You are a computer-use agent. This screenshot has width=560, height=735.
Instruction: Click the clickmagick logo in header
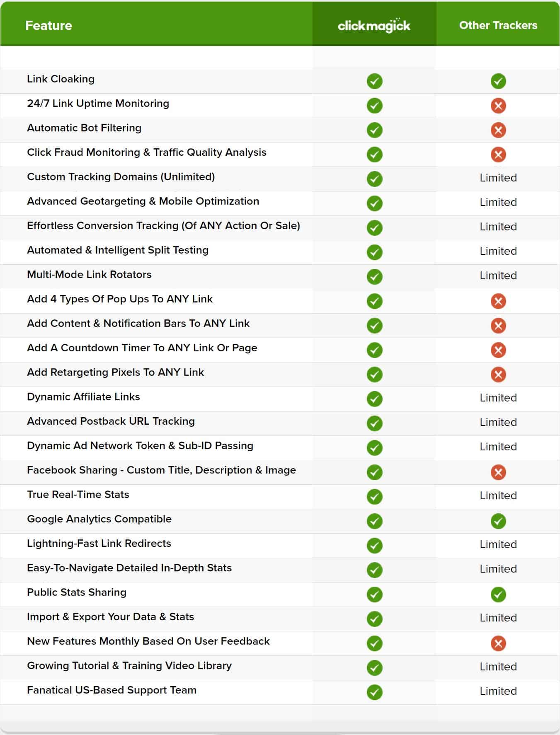[374, 25]
